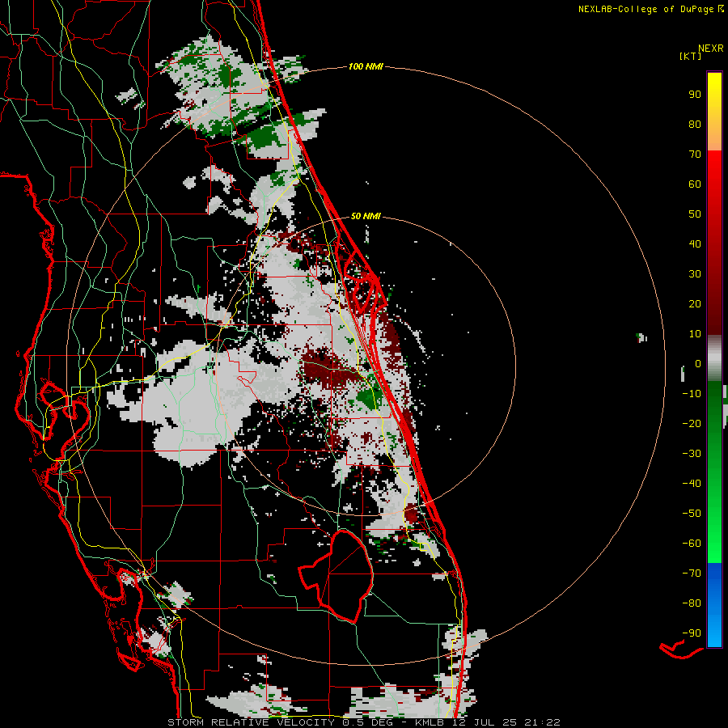Click the -30 value on the velocity scale
Screen dimensions: 728x728
click(x=692, y=454)
